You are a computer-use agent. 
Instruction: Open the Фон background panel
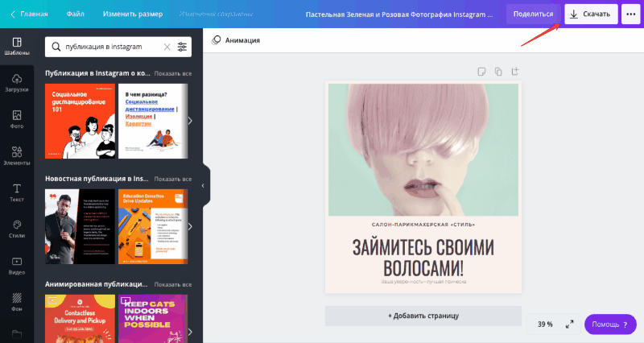[17, 302]
